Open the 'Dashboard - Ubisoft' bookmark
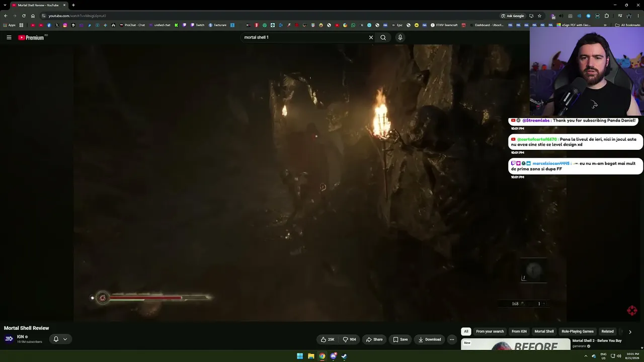This screenshot has height=362, width=644. click(488, 25)
